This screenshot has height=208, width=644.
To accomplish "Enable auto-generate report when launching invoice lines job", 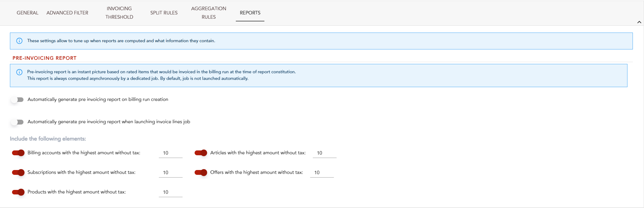I will (17, 122).
